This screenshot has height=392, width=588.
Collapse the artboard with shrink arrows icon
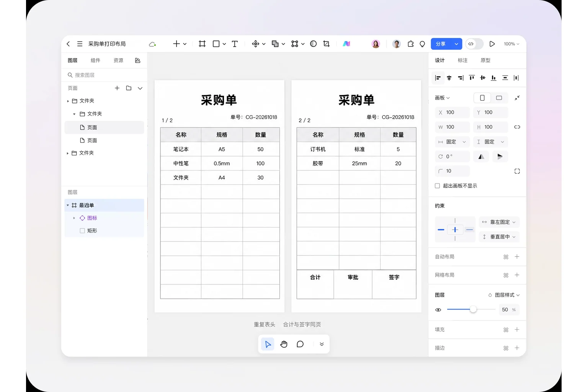point(517,98)
